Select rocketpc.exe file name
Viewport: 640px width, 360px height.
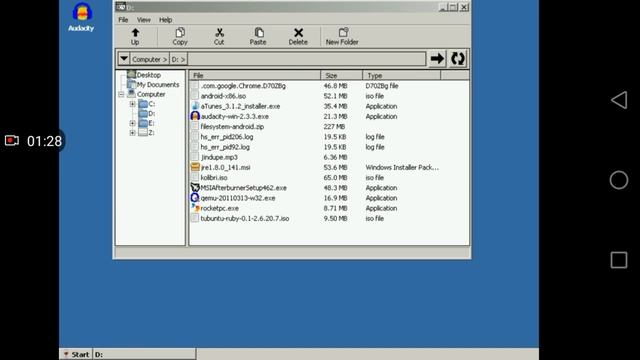click(220, 208)
